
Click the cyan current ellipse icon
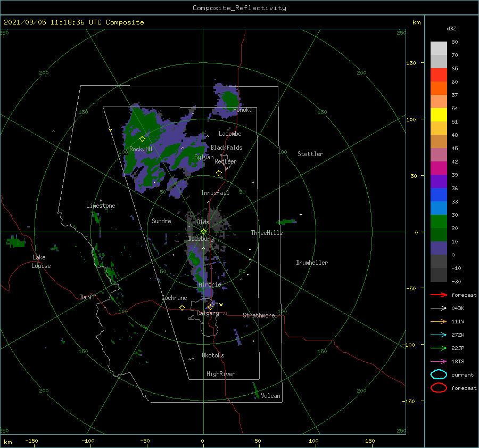[x=439, y=374]
